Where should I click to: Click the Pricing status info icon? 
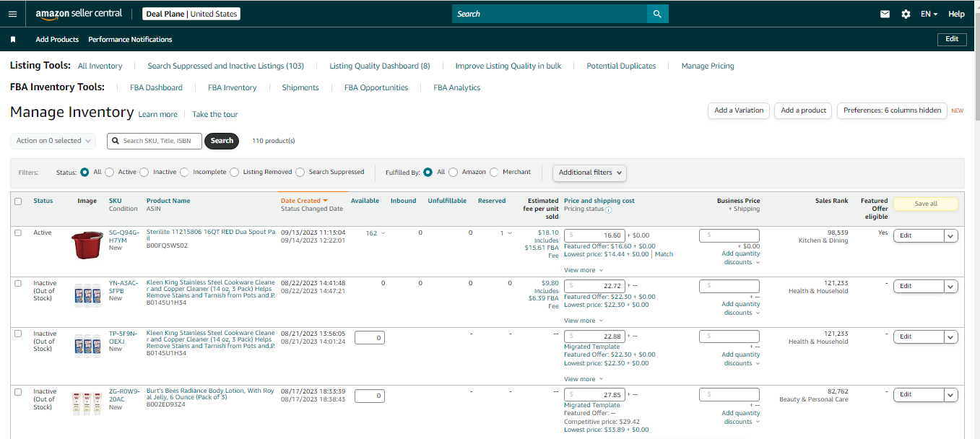608,209
